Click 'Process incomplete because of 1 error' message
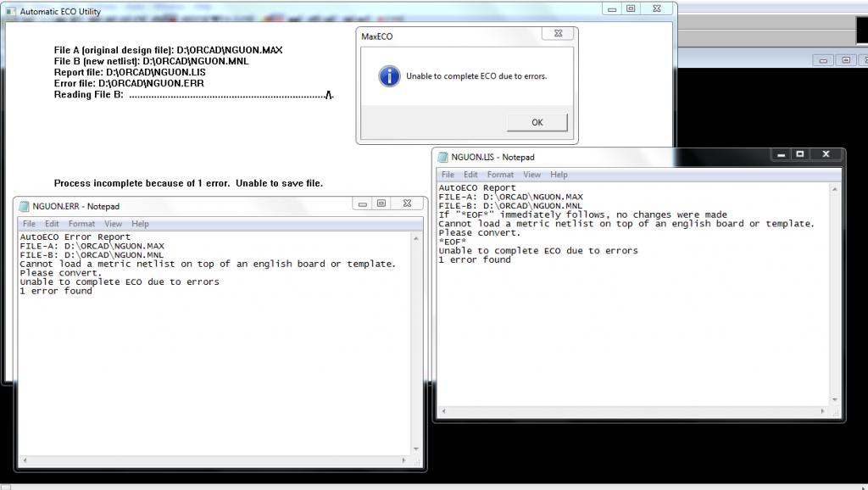Screen dimensions: 868x490 click(188, 183)
